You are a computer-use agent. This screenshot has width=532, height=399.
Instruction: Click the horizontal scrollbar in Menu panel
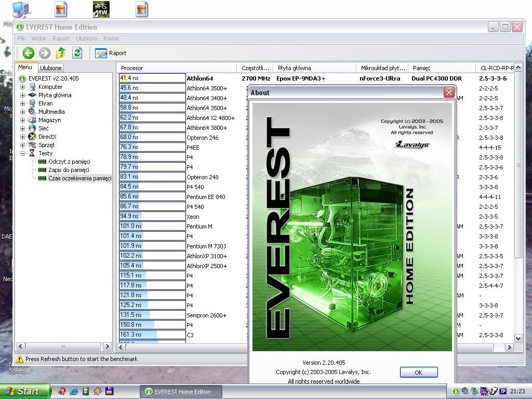click(x=63, y=347)
